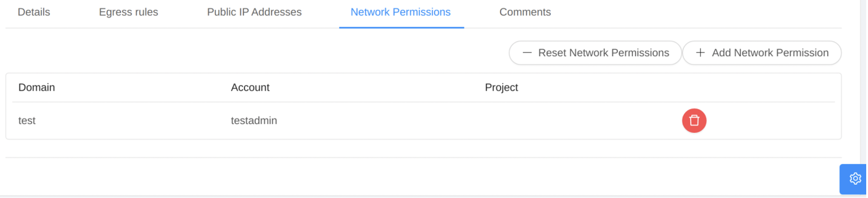Select the 'test' domain cell

click(x=27, y=120)
